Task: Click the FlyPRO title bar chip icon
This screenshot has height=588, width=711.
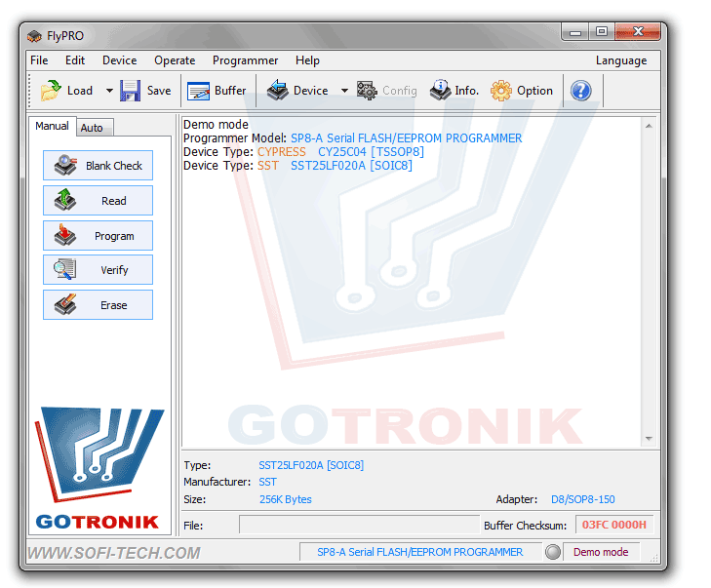Action: pos(34,36)
